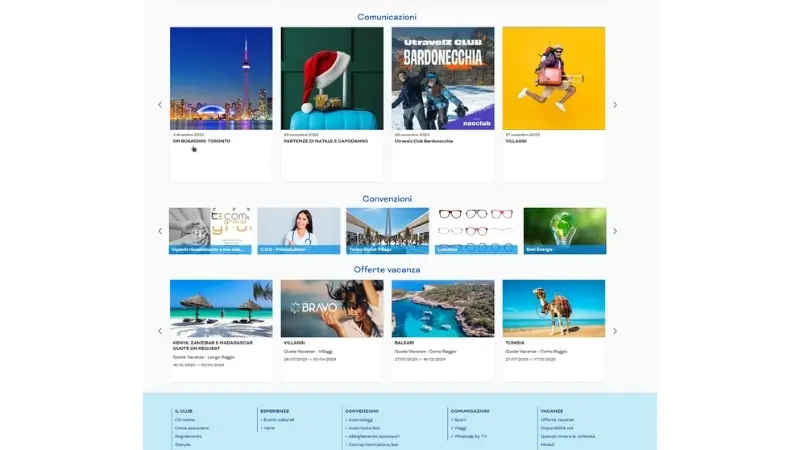Open Utravelz Club Bardonecchia article title
The width and height of the screenshot is (800, 450).
[423, 141]
